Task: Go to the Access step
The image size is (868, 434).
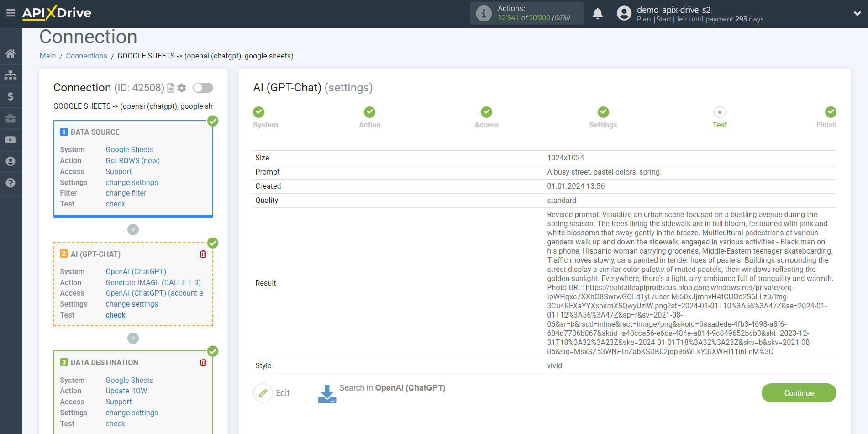Action: [x=486, y=112]
